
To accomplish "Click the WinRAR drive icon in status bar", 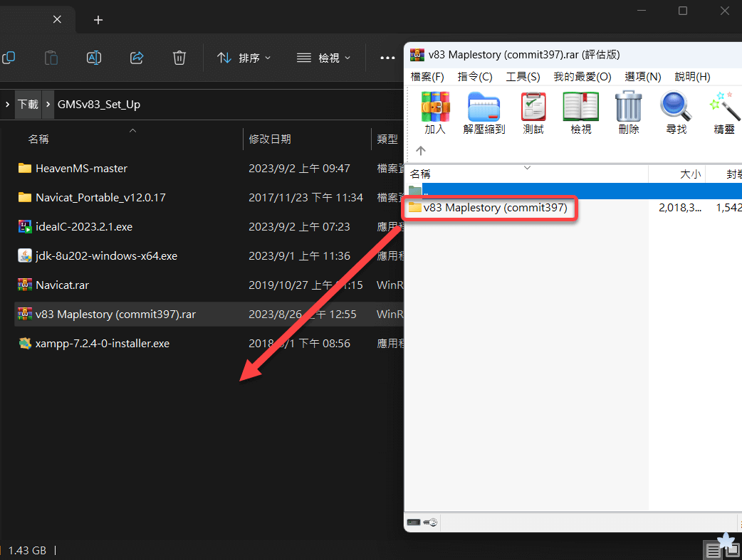I will [414, 522].
